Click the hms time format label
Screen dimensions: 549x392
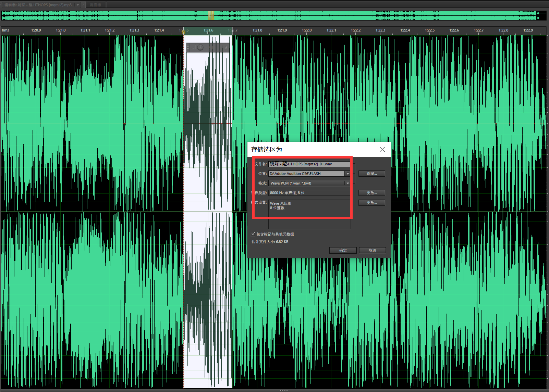5,30
